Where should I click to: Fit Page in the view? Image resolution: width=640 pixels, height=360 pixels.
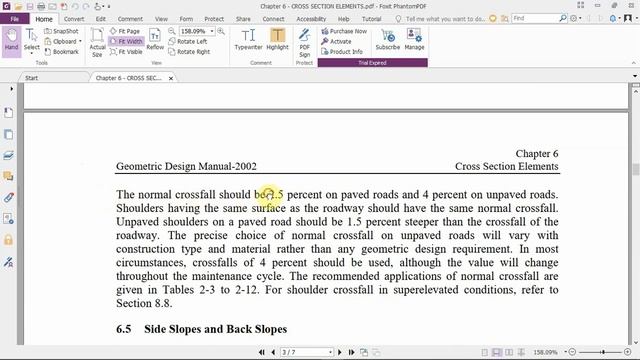tap(125, 31)
